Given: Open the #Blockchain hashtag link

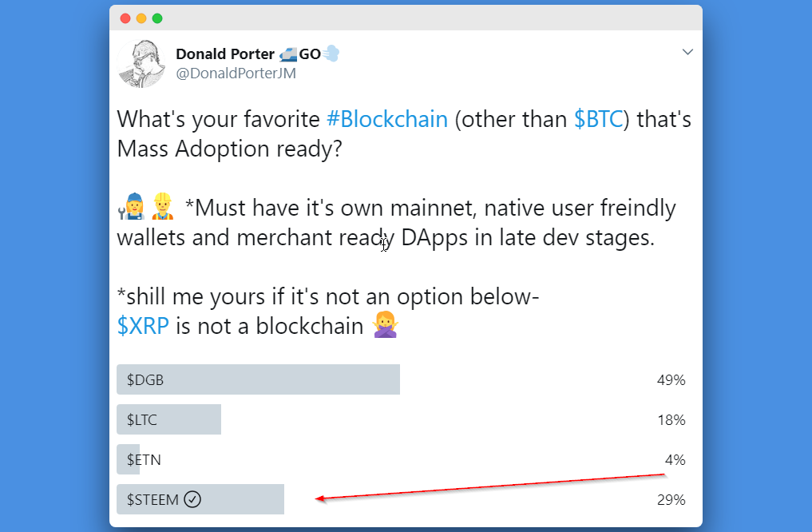Looking at the screenshot, I should (x=387, y=119).
